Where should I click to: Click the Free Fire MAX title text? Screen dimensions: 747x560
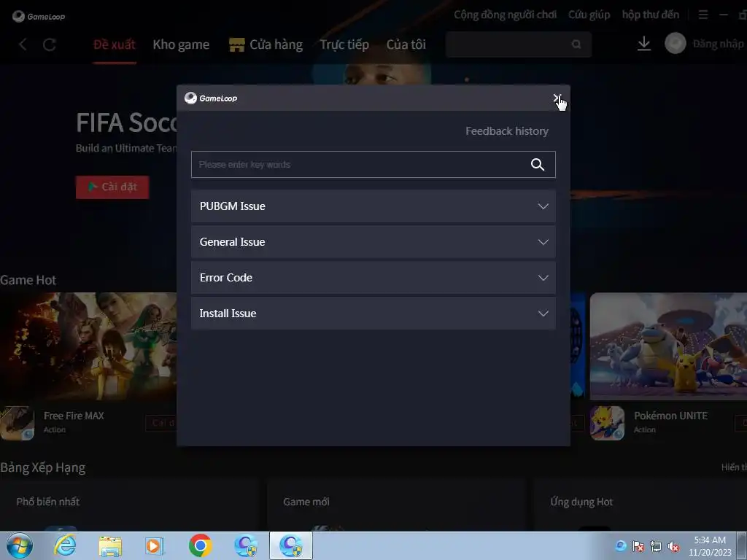tap(74, 416)
